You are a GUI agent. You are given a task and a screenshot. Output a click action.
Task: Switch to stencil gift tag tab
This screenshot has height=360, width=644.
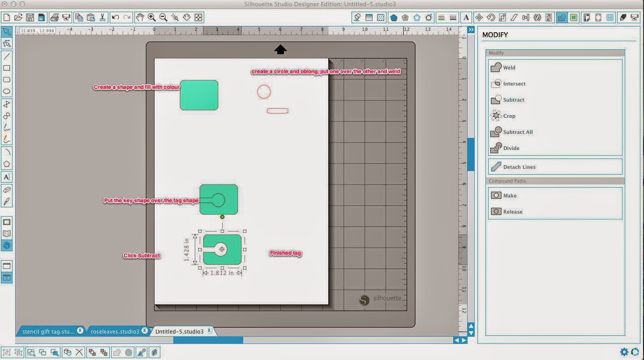point(48,332)
